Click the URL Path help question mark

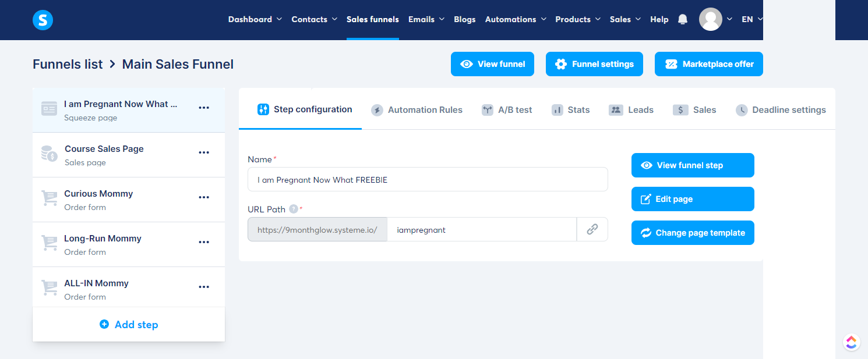pos(294,209)
